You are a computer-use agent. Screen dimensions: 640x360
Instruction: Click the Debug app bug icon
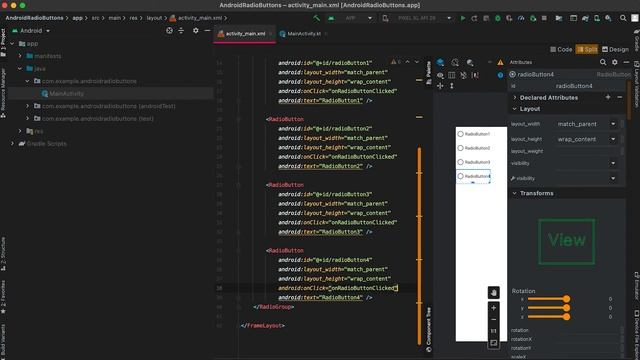pyautogui.click(x=498, y=18)
